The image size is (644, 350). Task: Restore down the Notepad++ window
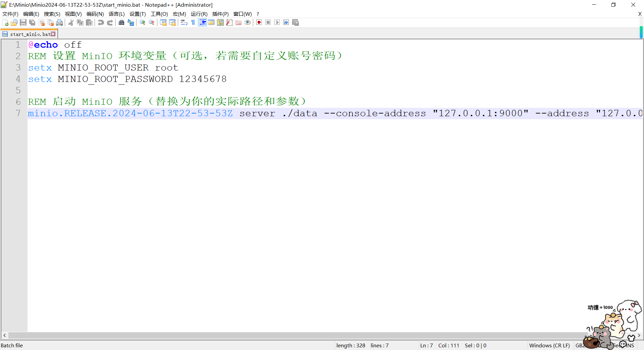[x=613, y=5]
